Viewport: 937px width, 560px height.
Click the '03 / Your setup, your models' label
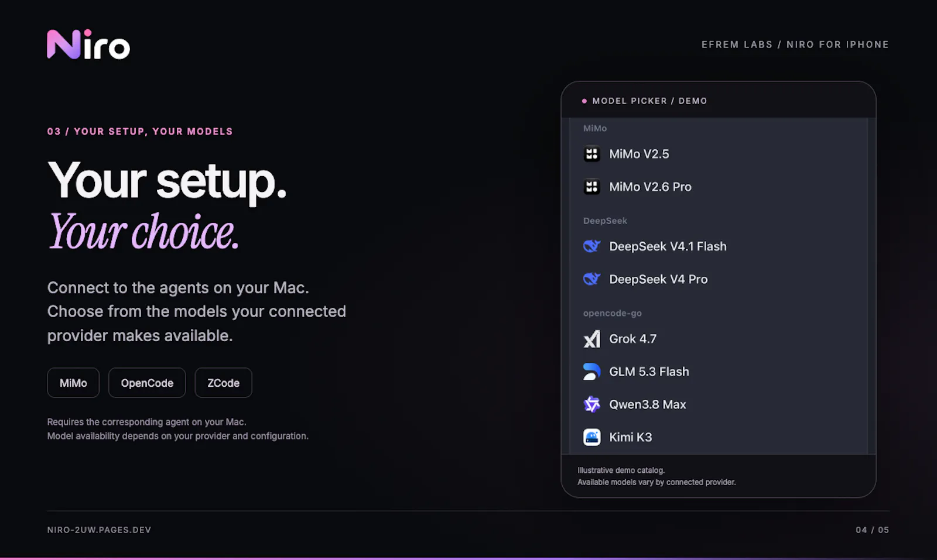coord(140,132)
